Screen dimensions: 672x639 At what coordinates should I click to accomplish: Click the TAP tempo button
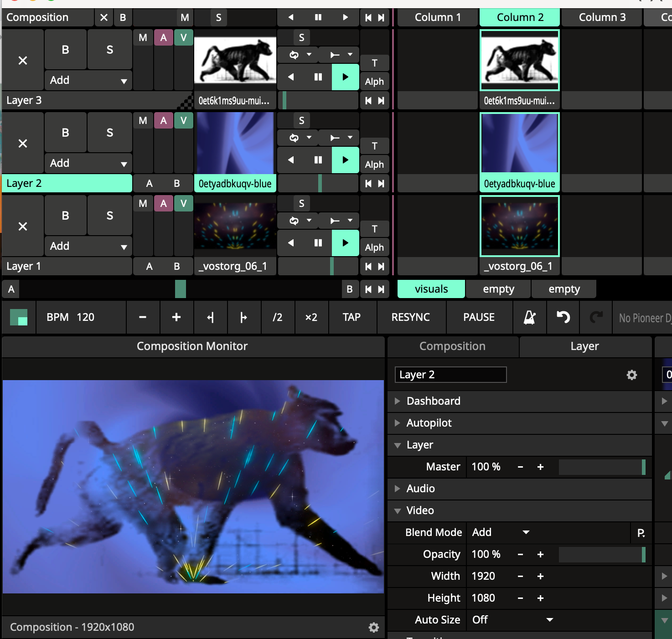tap(352, 317)
